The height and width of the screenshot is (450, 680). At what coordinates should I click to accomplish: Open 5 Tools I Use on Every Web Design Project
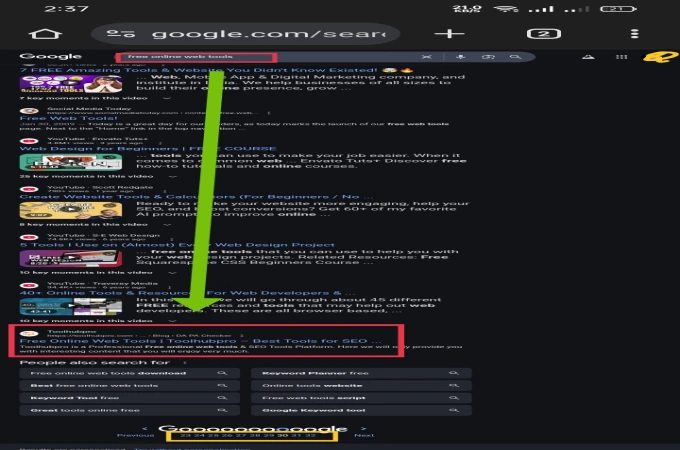(x=177, y=245)
